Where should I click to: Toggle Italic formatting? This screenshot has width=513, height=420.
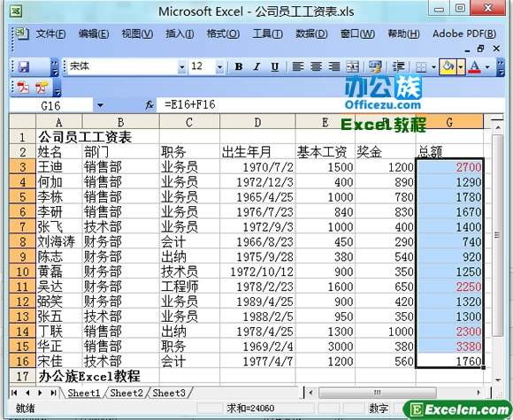tap(257, 66)
